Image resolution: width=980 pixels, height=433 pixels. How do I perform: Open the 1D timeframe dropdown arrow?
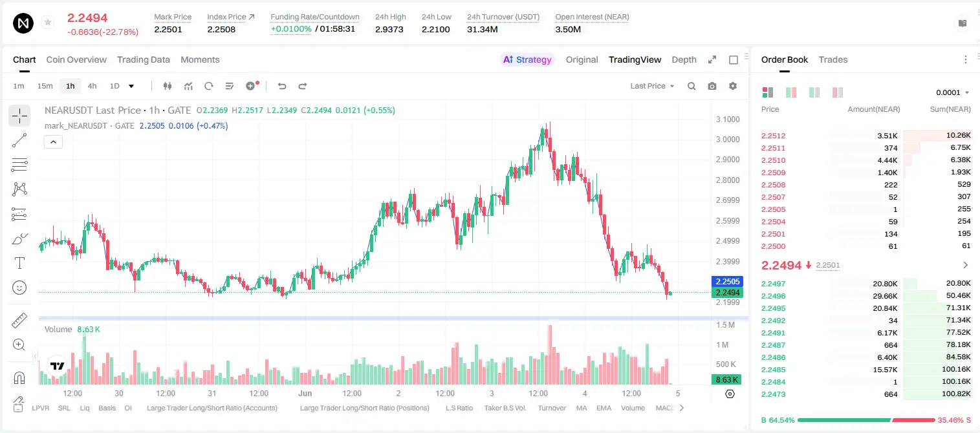(131, 86)
